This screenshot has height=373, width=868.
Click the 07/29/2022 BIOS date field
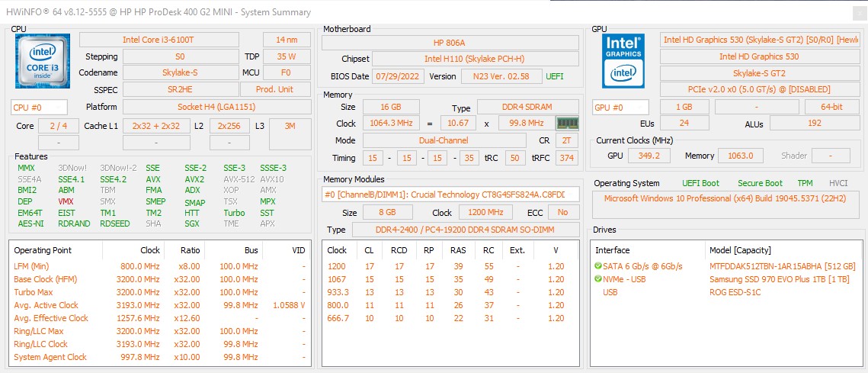(398, 76)
